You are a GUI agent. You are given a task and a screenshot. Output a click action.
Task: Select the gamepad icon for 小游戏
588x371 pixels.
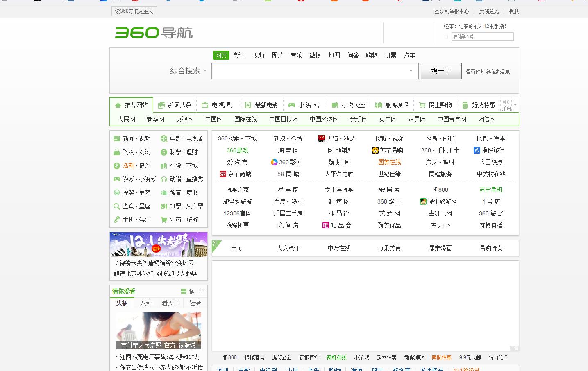coord(291,105)
